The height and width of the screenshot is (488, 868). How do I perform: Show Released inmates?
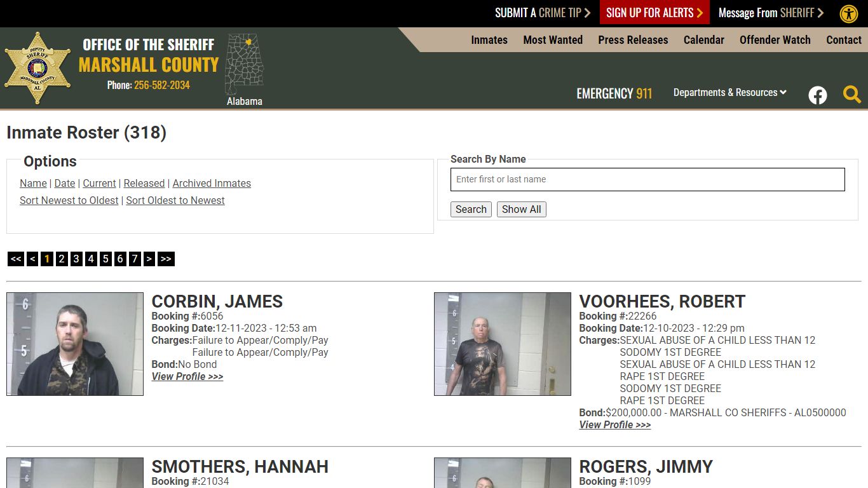click(144, 183)
